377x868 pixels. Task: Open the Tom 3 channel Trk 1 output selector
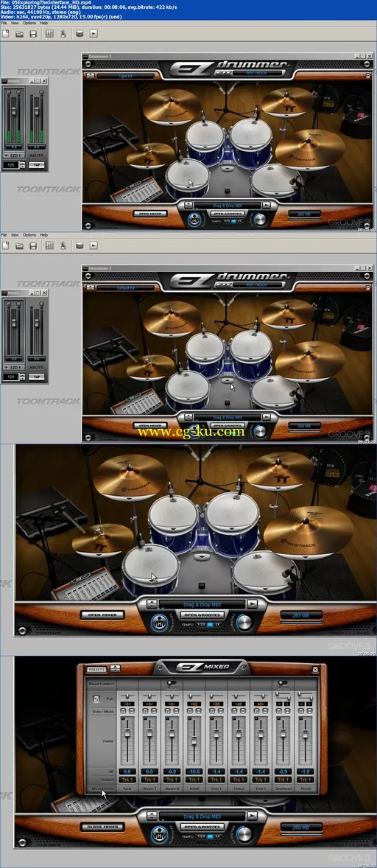[x=261, y=780]
